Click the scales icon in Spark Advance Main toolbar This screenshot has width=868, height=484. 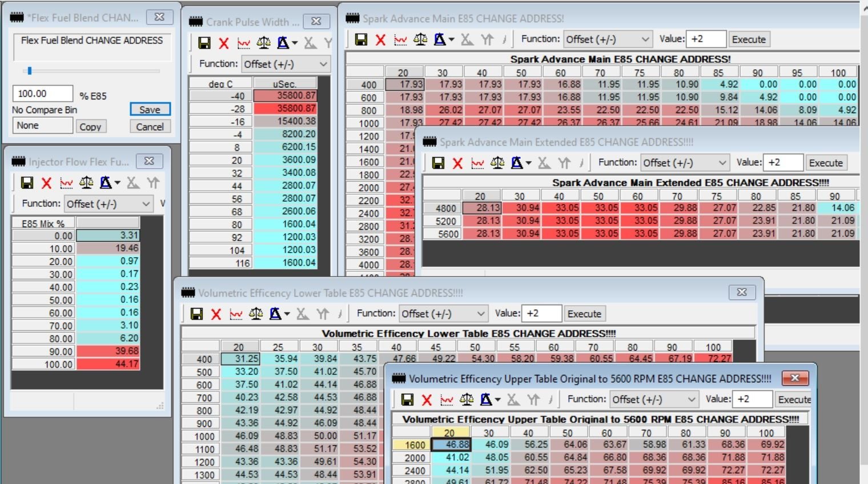[420, 39]
